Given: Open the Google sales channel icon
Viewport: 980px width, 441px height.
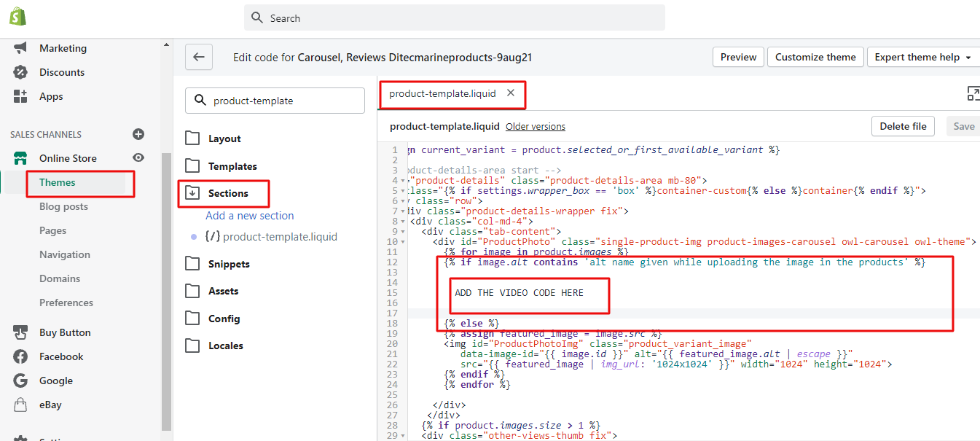Looking at the screenshot, I should click(20, 380).
